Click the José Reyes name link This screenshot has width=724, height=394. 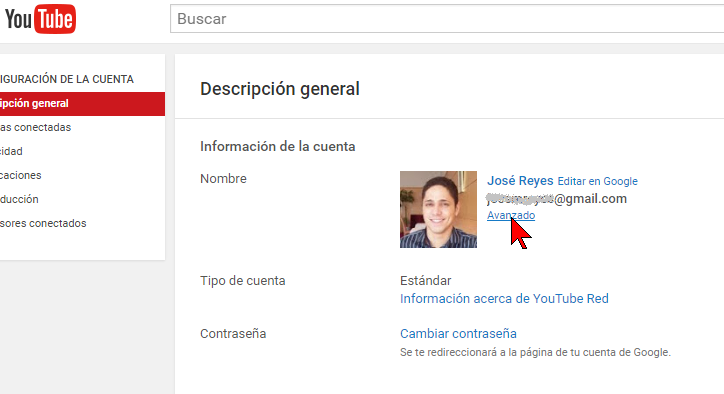[520, 181]
